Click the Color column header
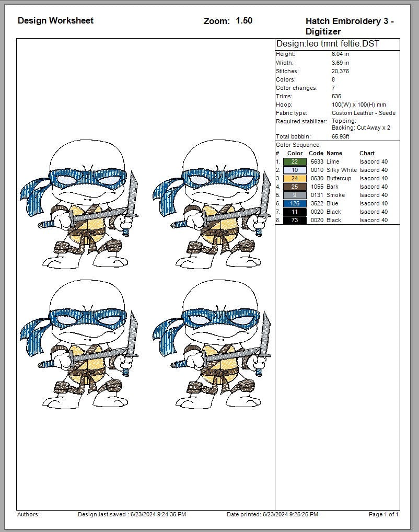This screenshot has width=419, height=532. pos(294,153)
